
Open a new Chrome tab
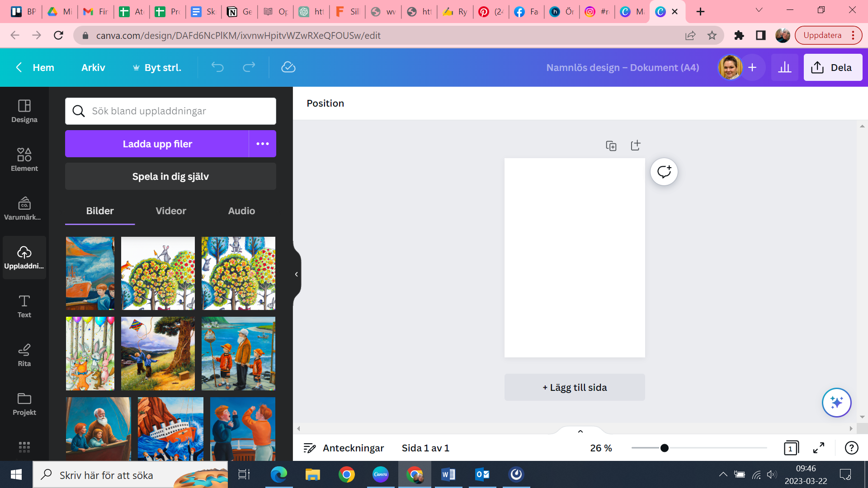(700, 12)
